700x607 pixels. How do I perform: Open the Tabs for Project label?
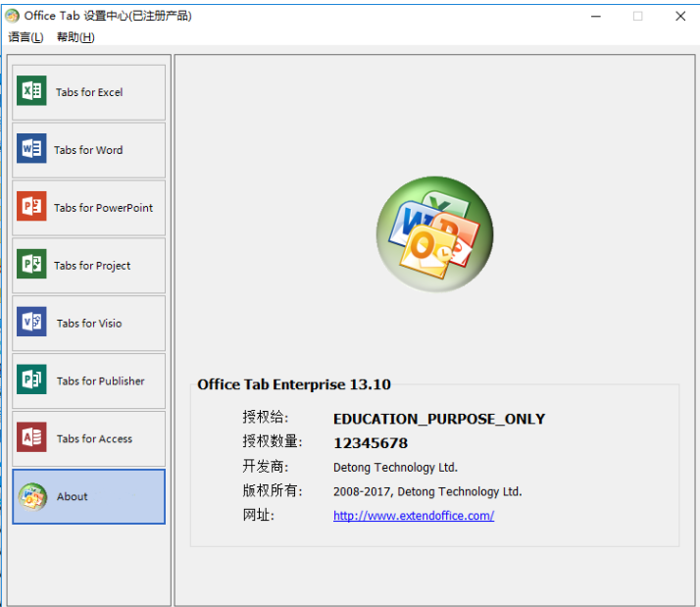coord(92,266)
